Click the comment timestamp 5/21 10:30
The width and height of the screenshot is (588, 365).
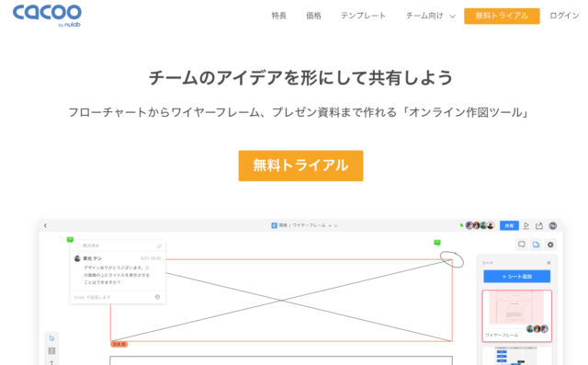coord(151,258)
